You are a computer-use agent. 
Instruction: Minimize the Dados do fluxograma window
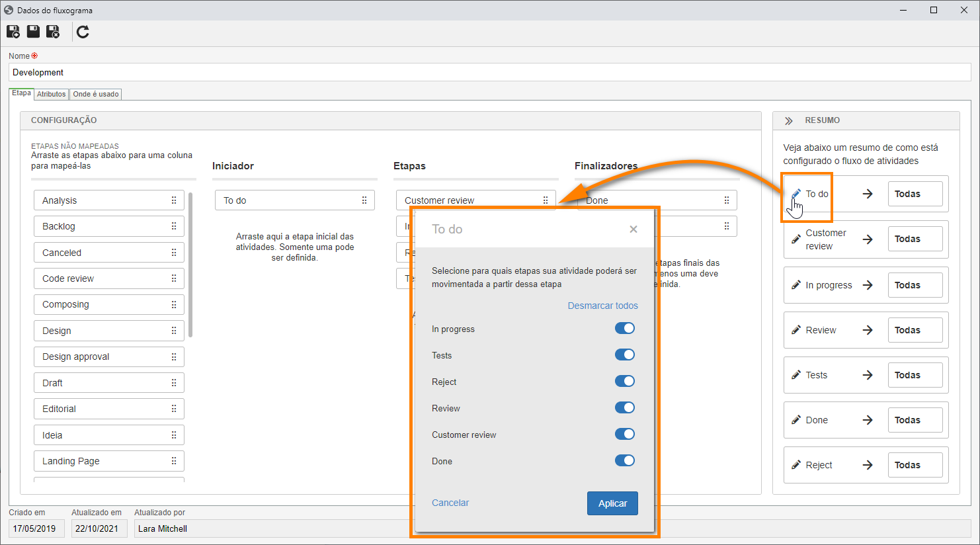click(904, 10)
